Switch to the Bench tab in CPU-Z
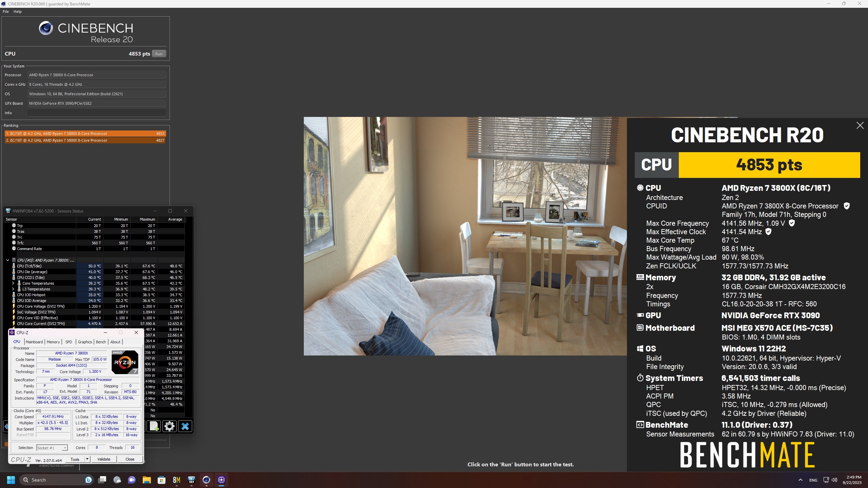The height and width of the screenshot is (488, 868). pyautogui.click(x=101, y=342)
